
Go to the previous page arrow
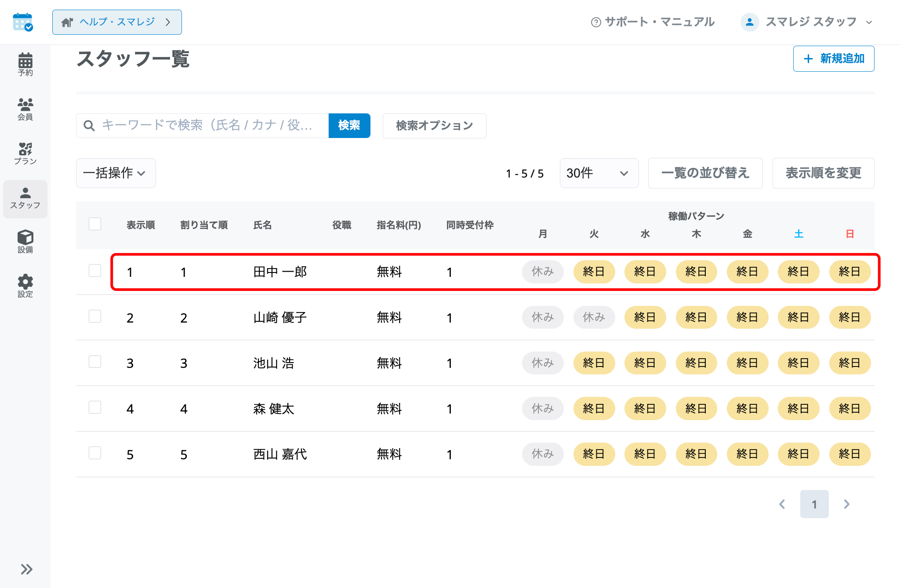pyautogui.click(x=782, y=504)
